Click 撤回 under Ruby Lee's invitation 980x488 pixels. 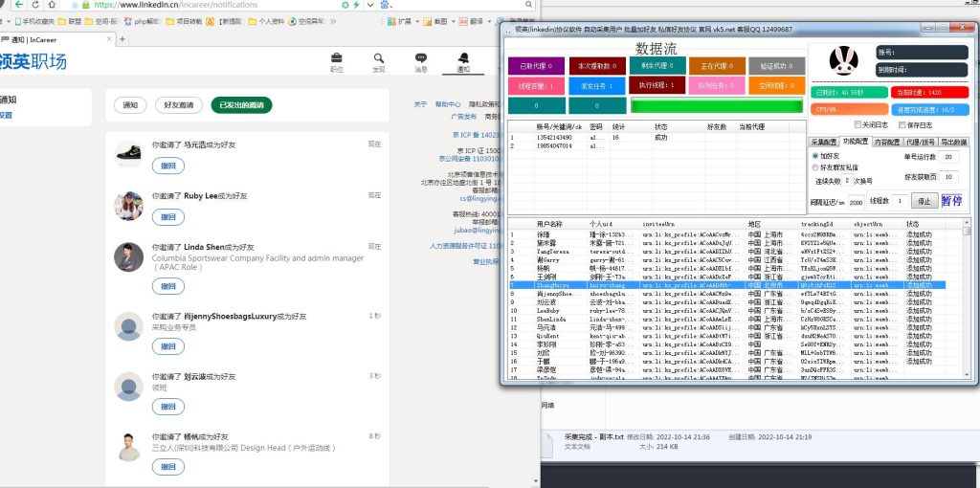click(167, 217)
